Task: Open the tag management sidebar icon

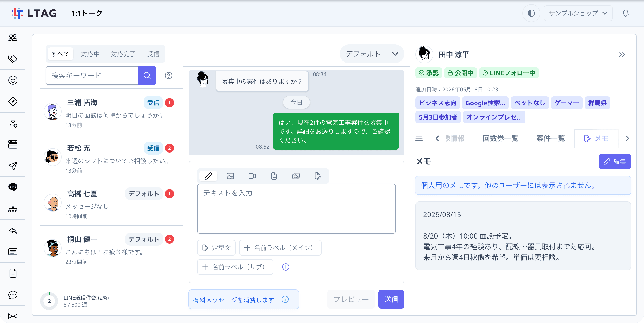Action: 13,59
